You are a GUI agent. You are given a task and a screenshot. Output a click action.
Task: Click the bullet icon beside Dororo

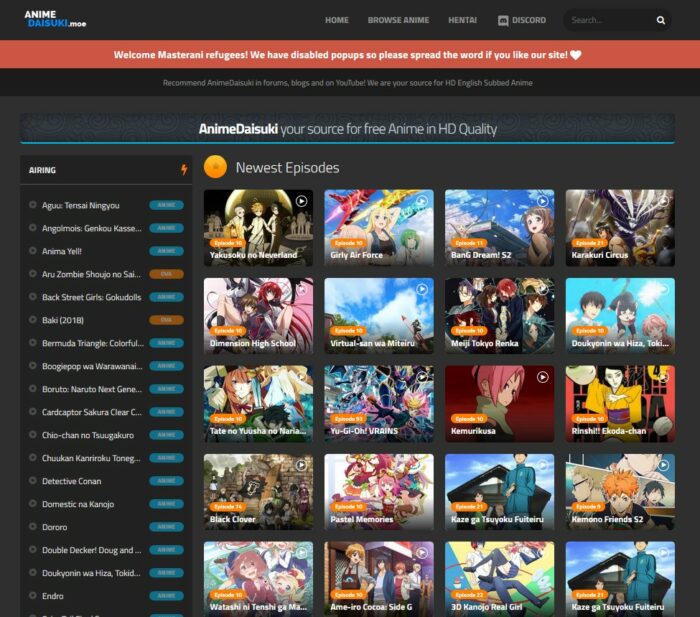(x=33, y=526)
